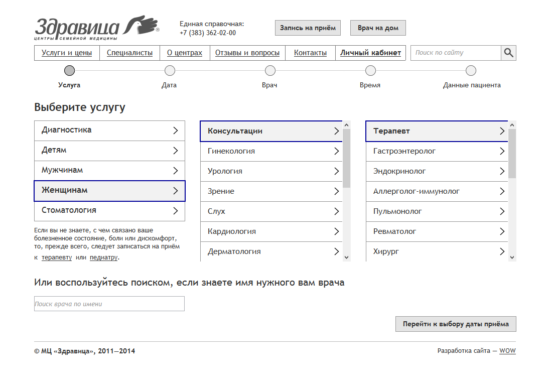
Task: Open Отзывы и вопросы section
Action: click(x=247, y=53)
